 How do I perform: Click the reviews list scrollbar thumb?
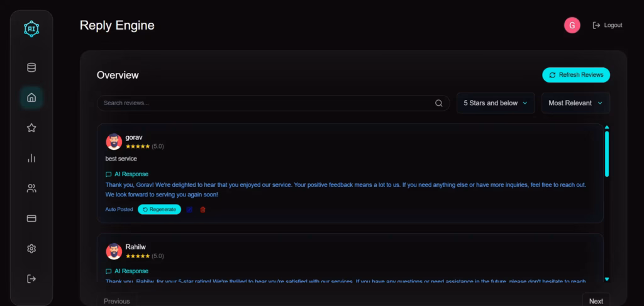607,154
